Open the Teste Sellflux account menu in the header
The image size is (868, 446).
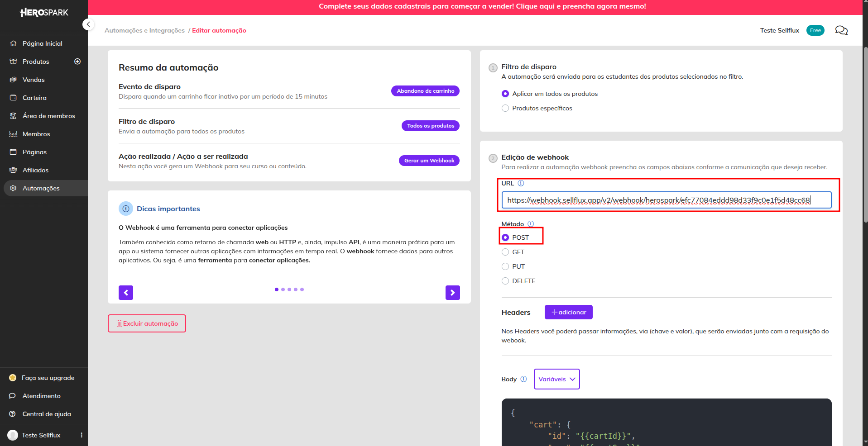click(x=779, y=30)
